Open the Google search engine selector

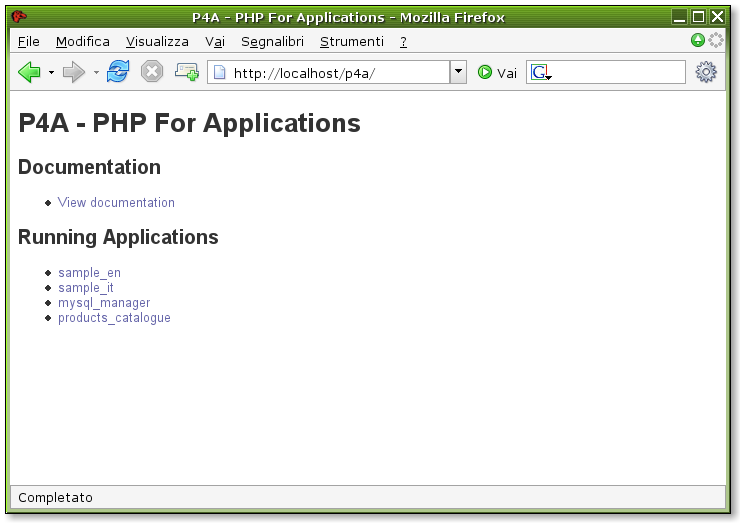click(x=541, y=73)
